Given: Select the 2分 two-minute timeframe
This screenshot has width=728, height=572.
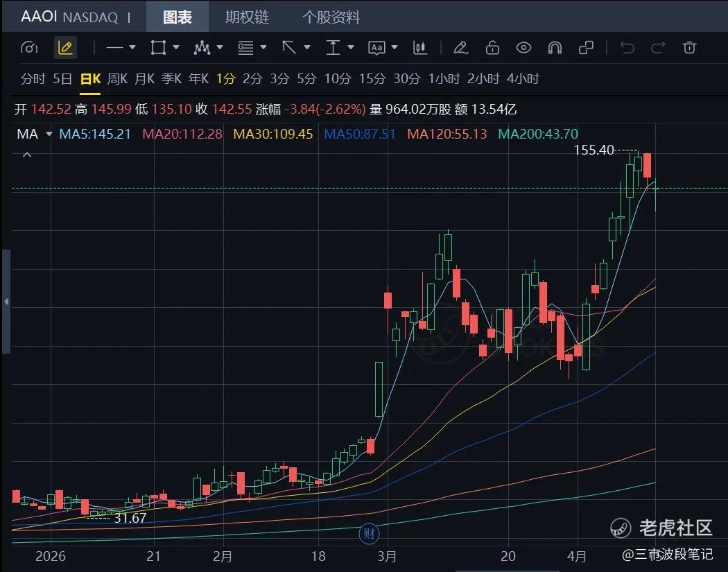Looking at the screenshot, I should 252,78.
